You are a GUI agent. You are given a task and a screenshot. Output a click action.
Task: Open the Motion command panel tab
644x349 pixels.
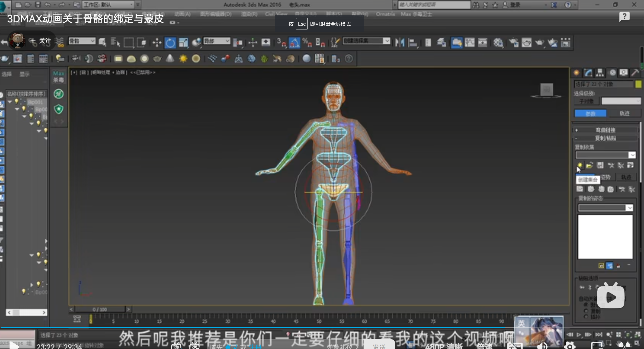click(x=612, y=73)
